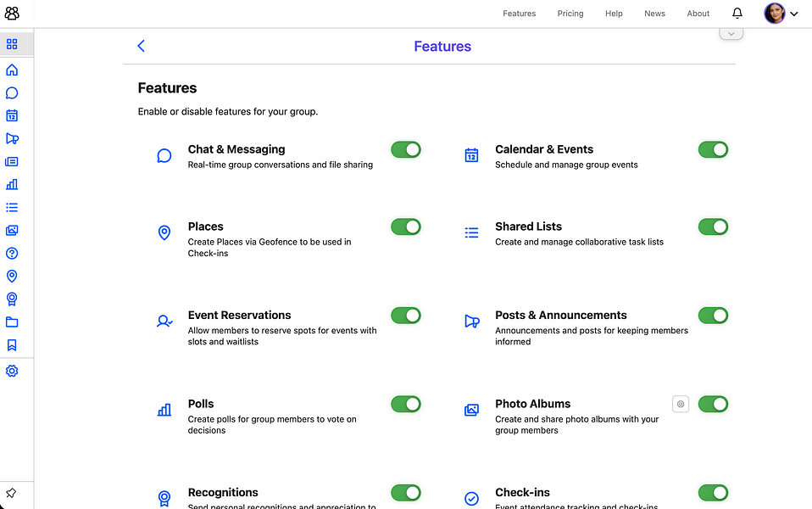The image size is (812, 509).
Task: Switch off the Polls toggle
Action: (406, 405)
